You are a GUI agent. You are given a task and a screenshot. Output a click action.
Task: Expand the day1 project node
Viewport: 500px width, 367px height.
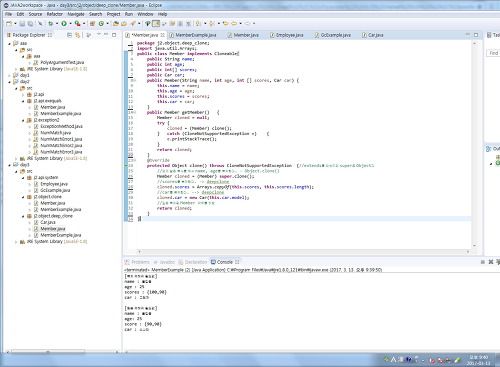pos(9,75)
